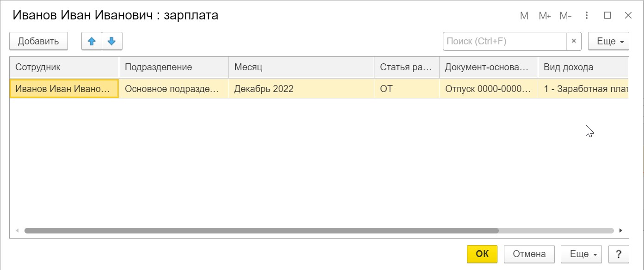Move row up with blue up arrow
This screenshot has height=270, width=644.
click(x=92, y=41)
